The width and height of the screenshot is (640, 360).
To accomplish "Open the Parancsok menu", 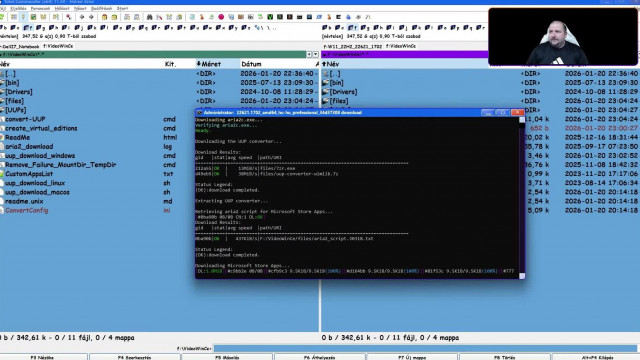I will tap(40, 9).
